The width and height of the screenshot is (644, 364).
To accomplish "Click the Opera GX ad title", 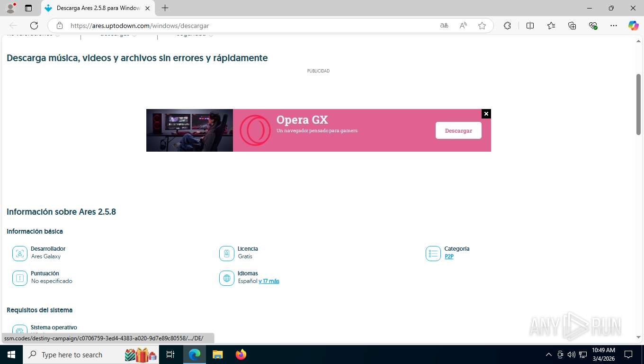I will click(x=302, y=119).
